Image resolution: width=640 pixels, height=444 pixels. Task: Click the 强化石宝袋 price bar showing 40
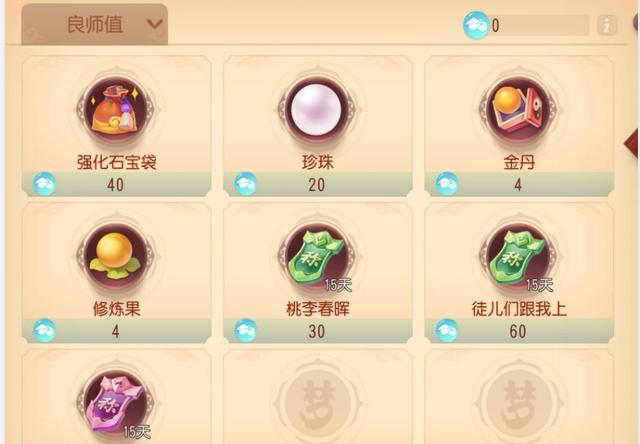[116, 184]
